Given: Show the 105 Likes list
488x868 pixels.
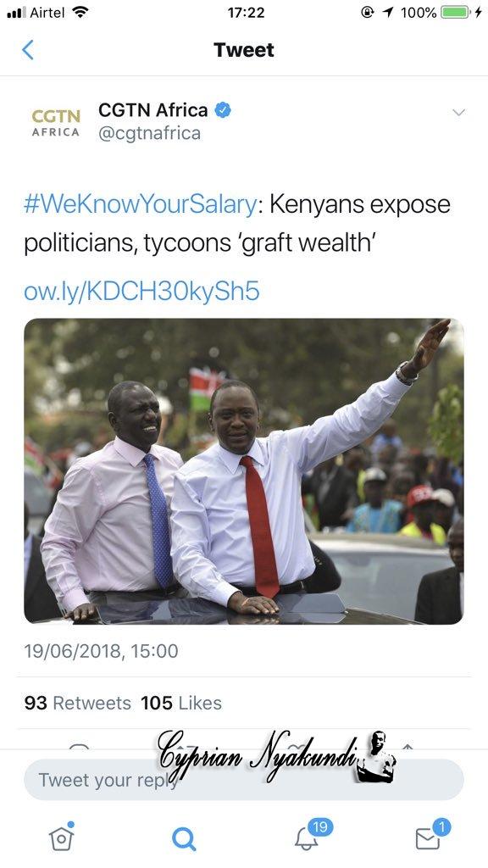Looking at the screenshot, I should (181, 703).
